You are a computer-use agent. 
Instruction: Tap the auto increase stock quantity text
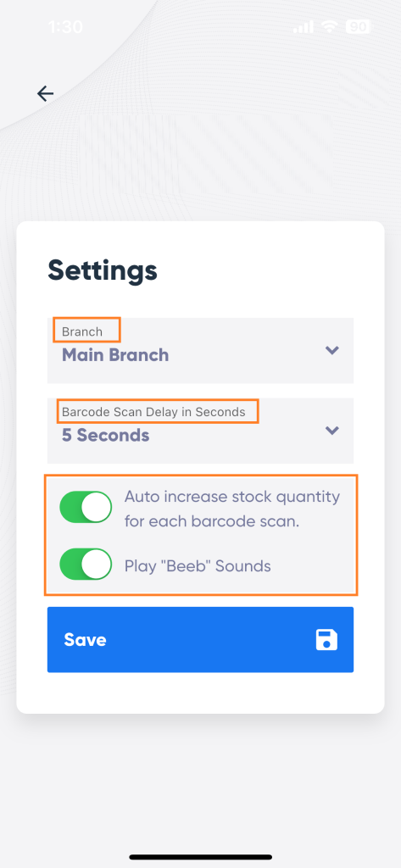tap(232, 509)
